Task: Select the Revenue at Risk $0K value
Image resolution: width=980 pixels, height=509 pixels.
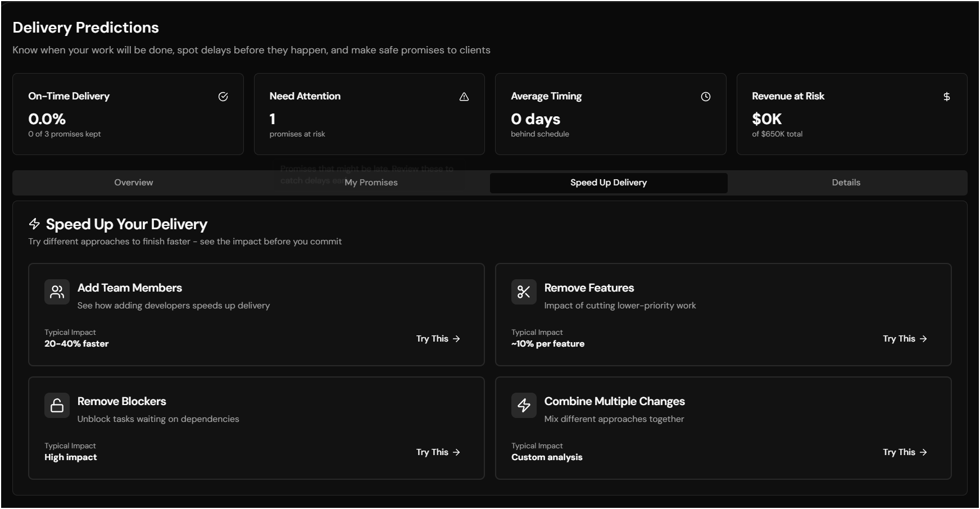Action: 766,119
